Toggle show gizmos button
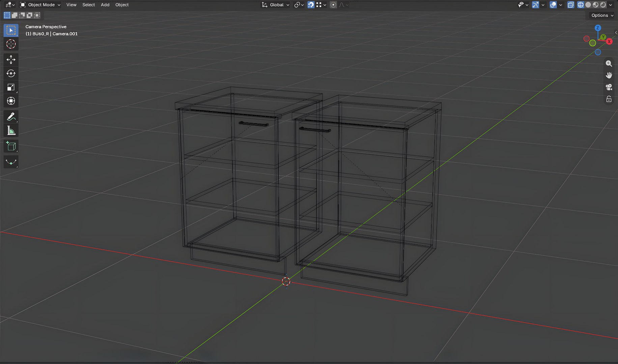 coord(535,5)
